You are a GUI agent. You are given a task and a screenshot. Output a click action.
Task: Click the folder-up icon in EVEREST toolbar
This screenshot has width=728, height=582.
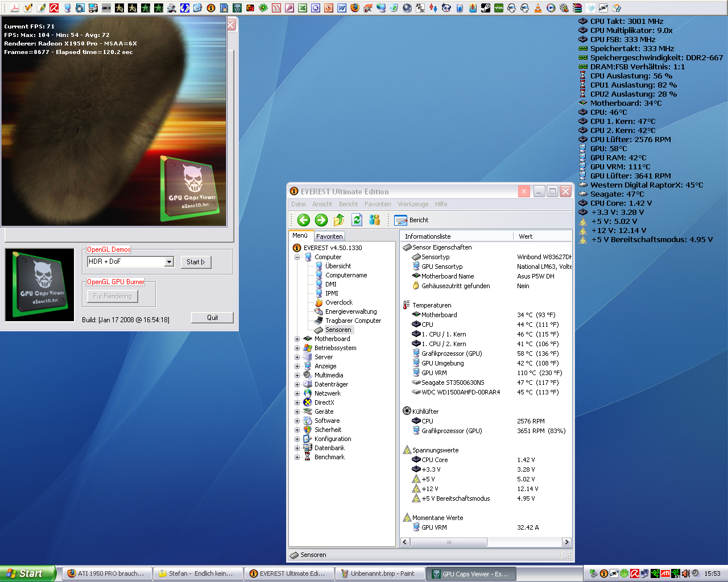point(339,220)
